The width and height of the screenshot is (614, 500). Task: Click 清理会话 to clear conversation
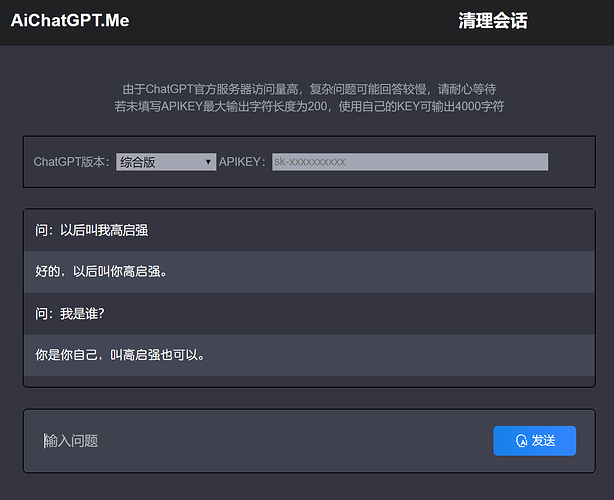pos(492,21)
